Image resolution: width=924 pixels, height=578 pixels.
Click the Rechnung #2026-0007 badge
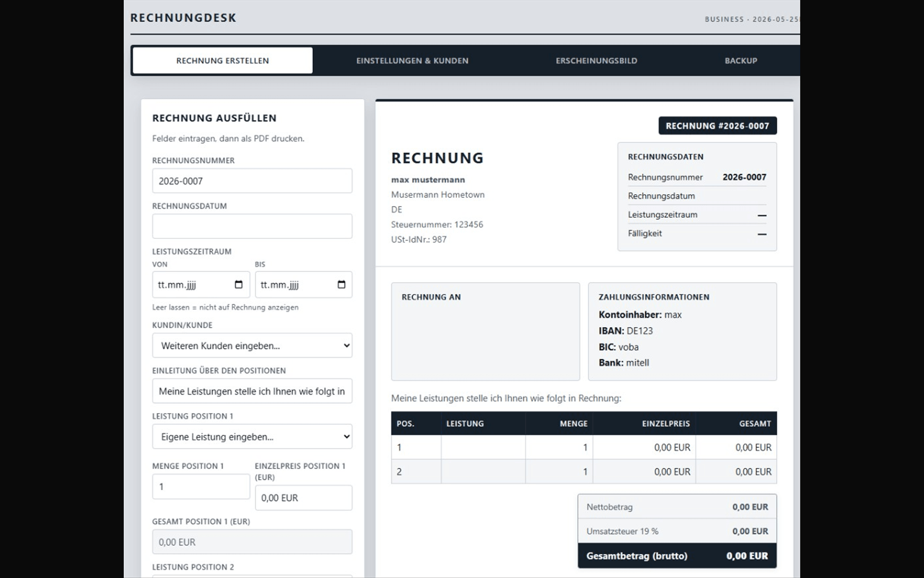[x=717, y=126]
